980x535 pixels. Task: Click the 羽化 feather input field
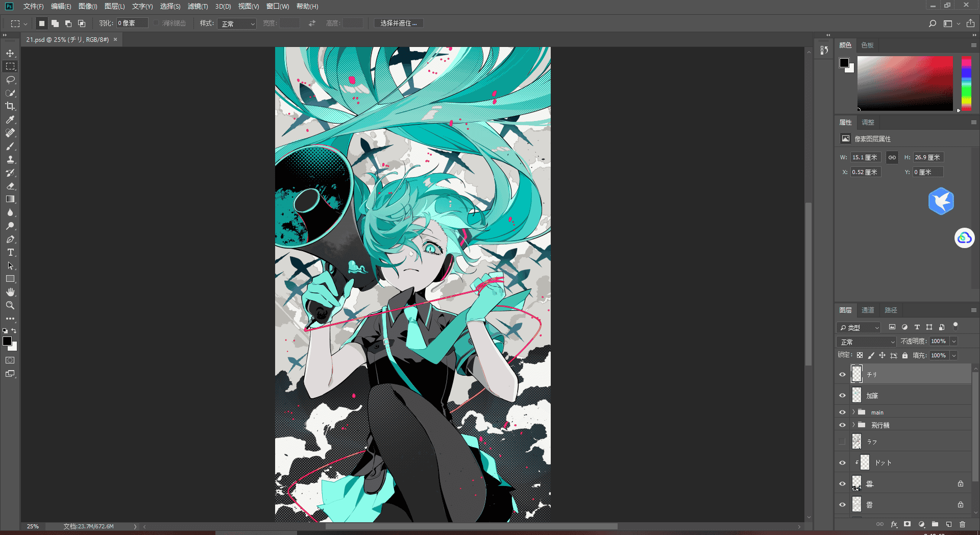132,23
